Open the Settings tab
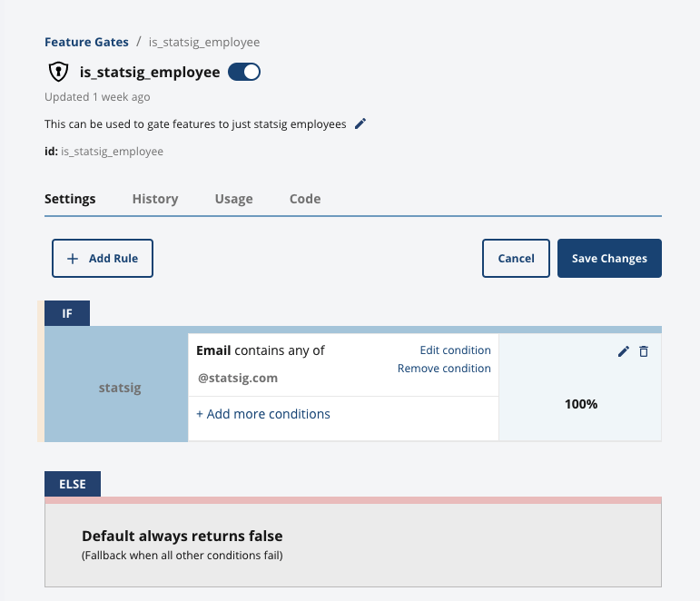Viewport: 700px width, 601px height. click(70, 199)
